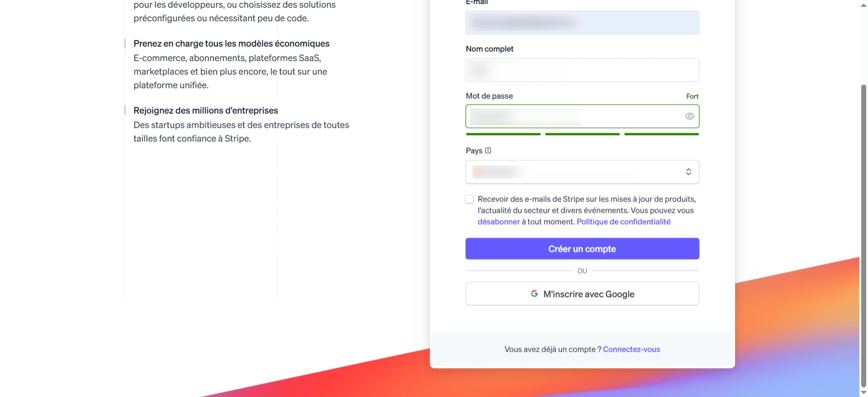Viewport: 868px width, 397px height.
Task: Enable the Stripe product updates email checkbox
Action: 469,199
